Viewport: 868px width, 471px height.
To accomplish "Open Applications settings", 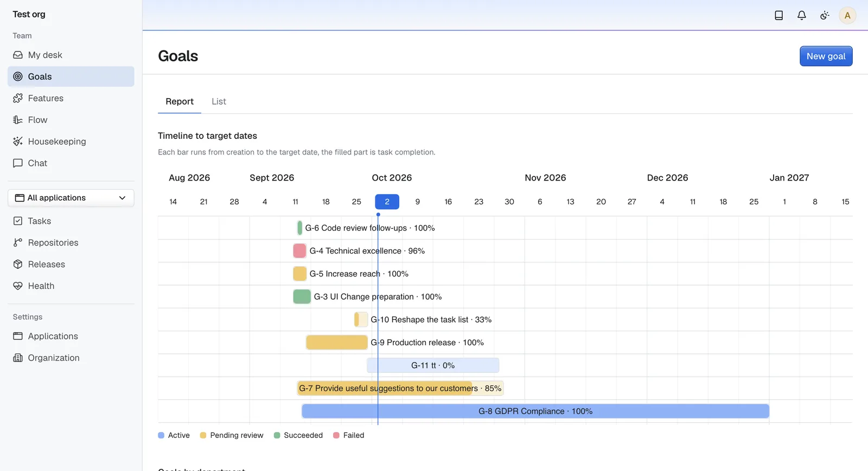I will tap(71, 336).
